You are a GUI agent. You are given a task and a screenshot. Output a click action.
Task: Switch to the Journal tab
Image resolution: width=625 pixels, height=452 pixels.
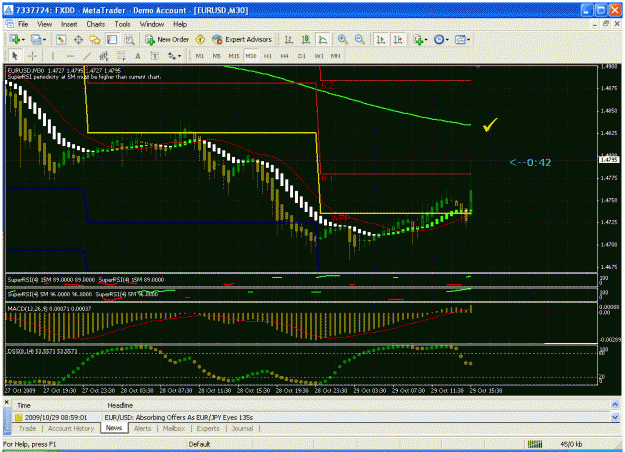pos(242,428)
